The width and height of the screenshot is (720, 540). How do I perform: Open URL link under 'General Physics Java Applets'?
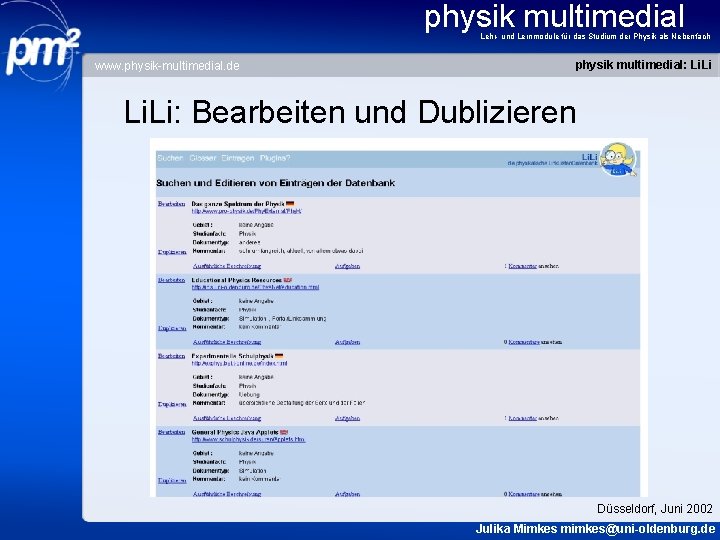(248, 440)
